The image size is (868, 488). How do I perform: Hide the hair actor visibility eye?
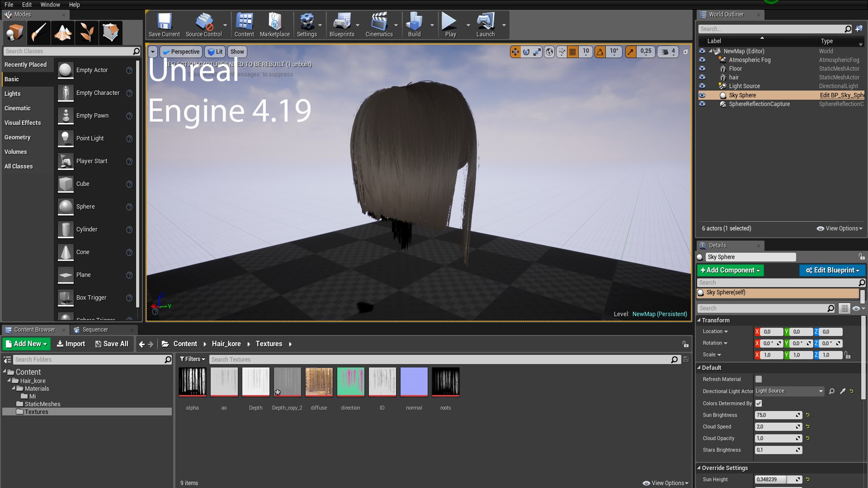coord(702,77)
